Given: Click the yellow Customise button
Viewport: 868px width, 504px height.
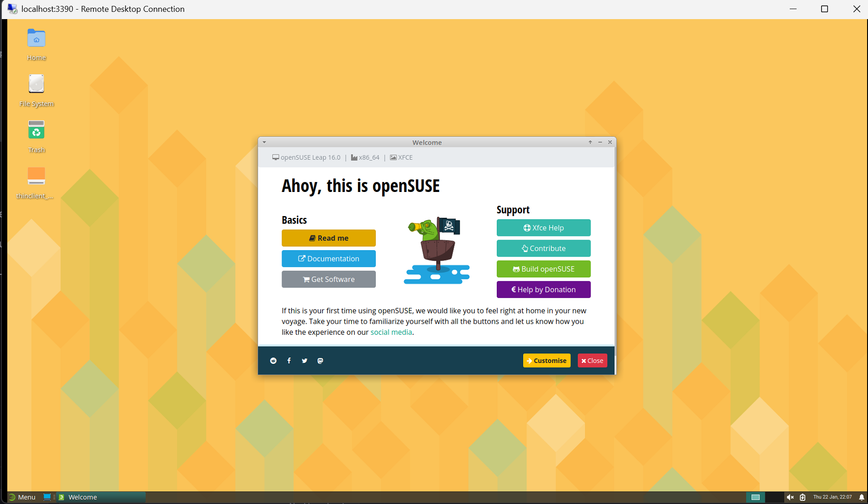Looking at the screenshot, I should 546,361.
